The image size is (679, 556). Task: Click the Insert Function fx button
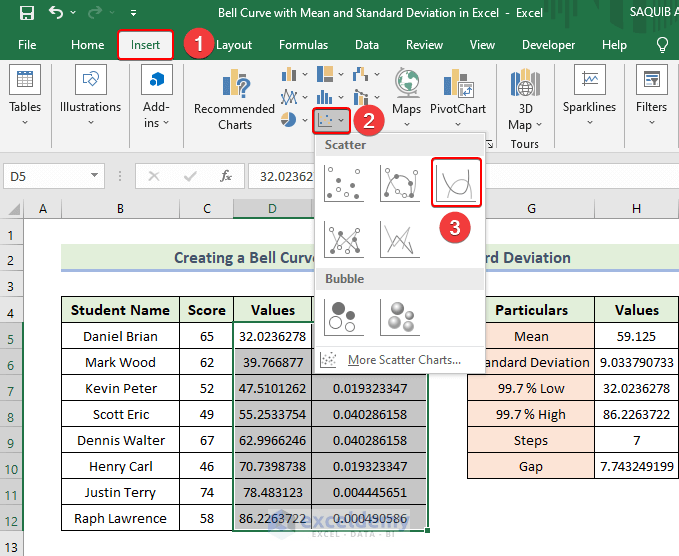226,176
